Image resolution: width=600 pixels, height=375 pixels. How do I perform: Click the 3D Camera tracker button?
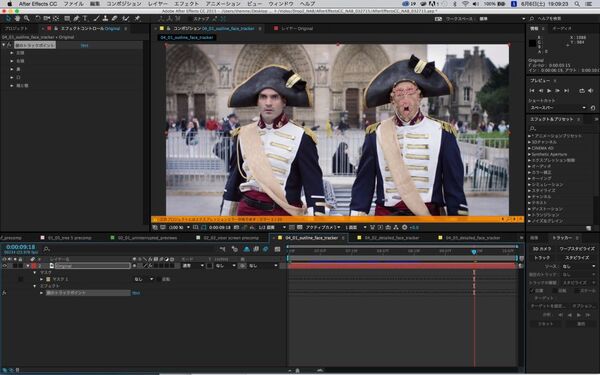[x=542, y=249]
